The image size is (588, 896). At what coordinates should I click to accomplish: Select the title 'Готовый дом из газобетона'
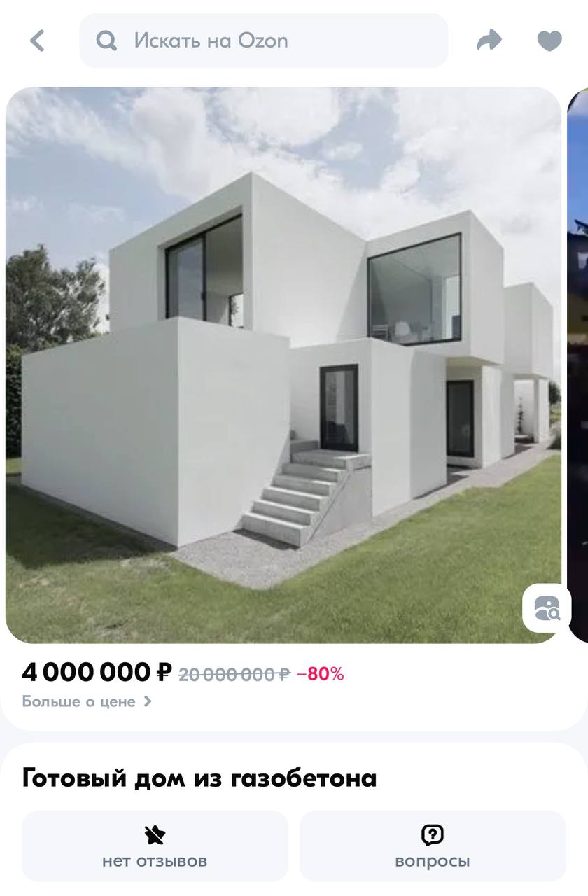(199, 778)
